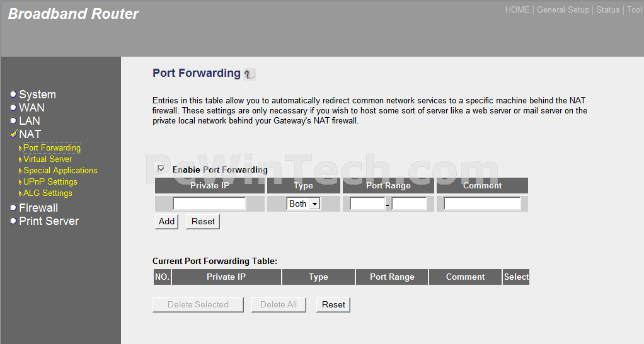Open ALG Settings link in sidebar

coord(48,193)
